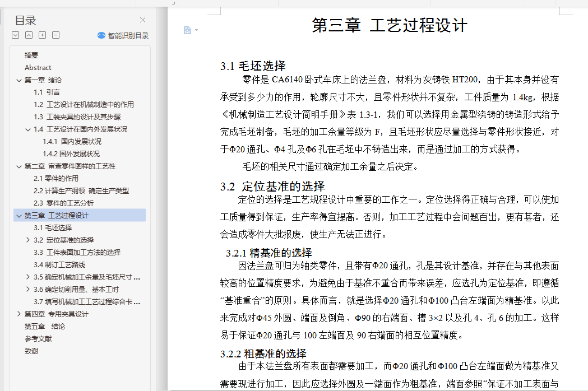
Task: Go to 3.7 填写机械加工工艺过程综合卡
Action: [x=87, y=302]
